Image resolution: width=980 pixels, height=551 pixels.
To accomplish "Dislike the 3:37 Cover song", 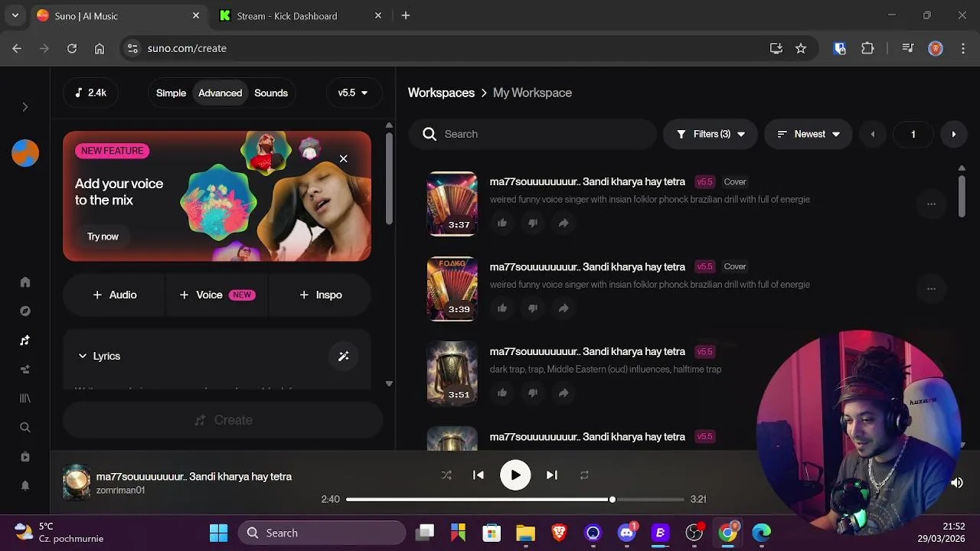I will click(x=533, y=223).
